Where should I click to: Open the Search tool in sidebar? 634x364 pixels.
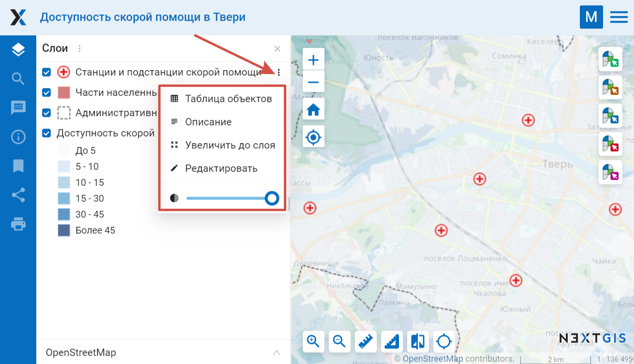18,79
